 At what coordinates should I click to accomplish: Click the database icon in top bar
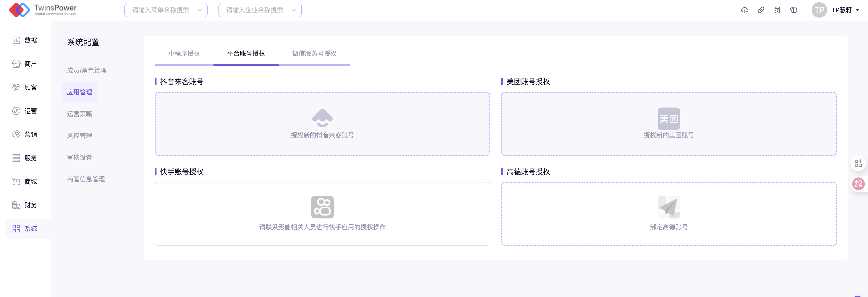click(x=777, y=10)
